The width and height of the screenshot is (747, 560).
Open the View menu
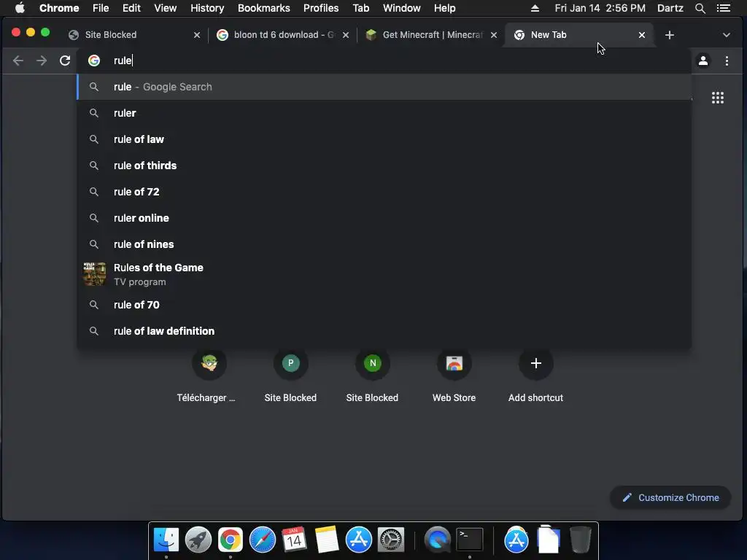point(166,8)
